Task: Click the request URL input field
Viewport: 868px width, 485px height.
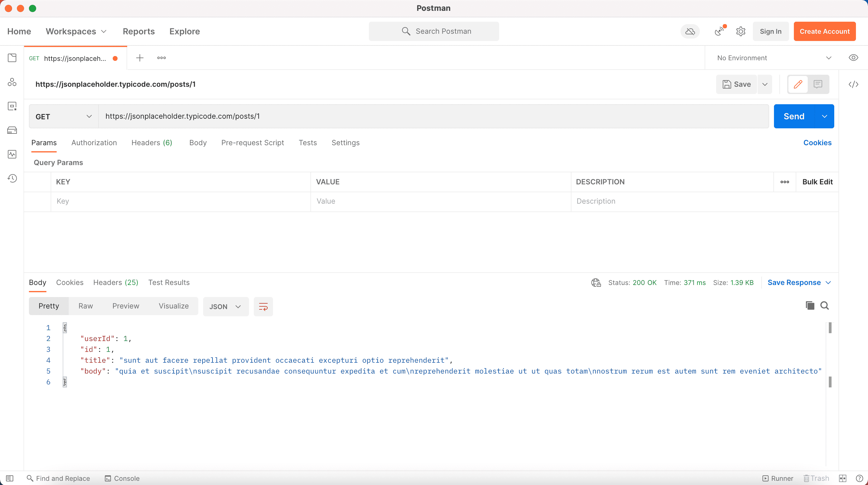Action: click(433, 117)
